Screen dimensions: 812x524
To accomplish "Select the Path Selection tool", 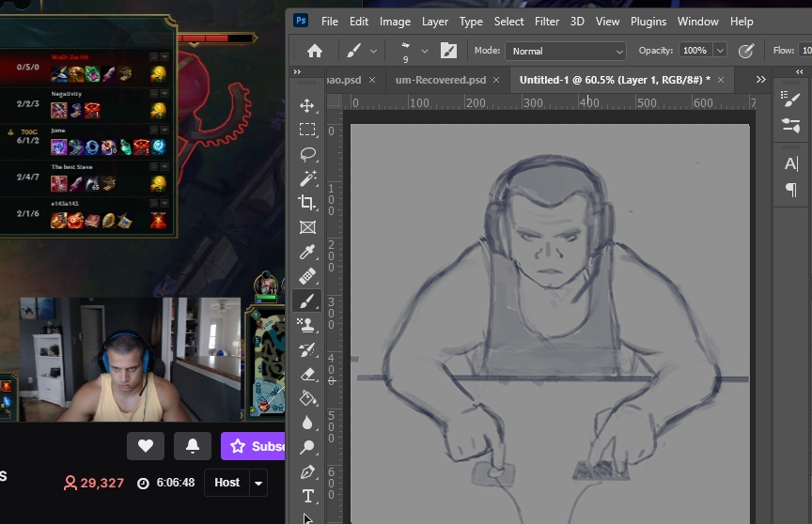I will click(307, 518).
